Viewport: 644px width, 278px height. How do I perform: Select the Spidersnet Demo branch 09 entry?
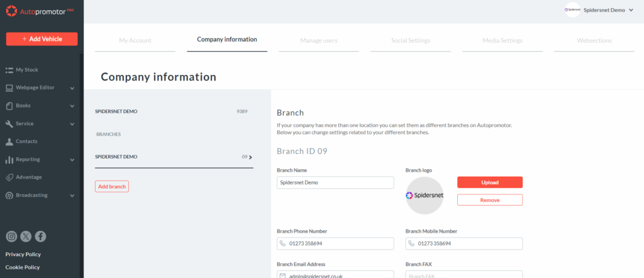pos(174,157)
